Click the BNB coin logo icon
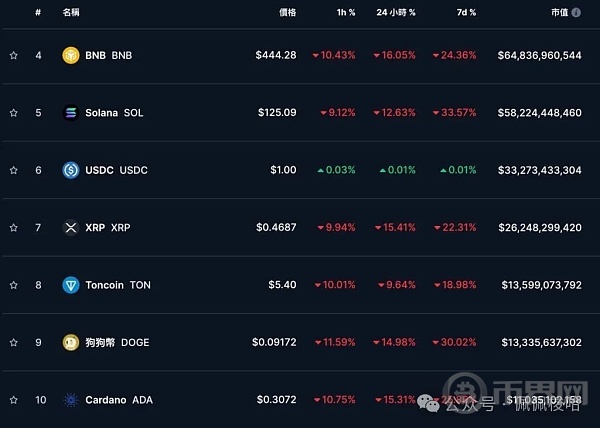The image size is (600, 428). tap(70, 55)
